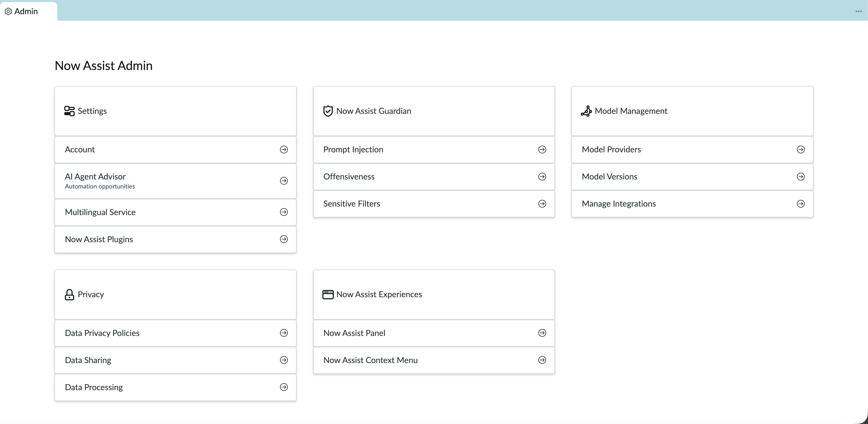Click the arrow icon for Sensitive Filters

542,204
